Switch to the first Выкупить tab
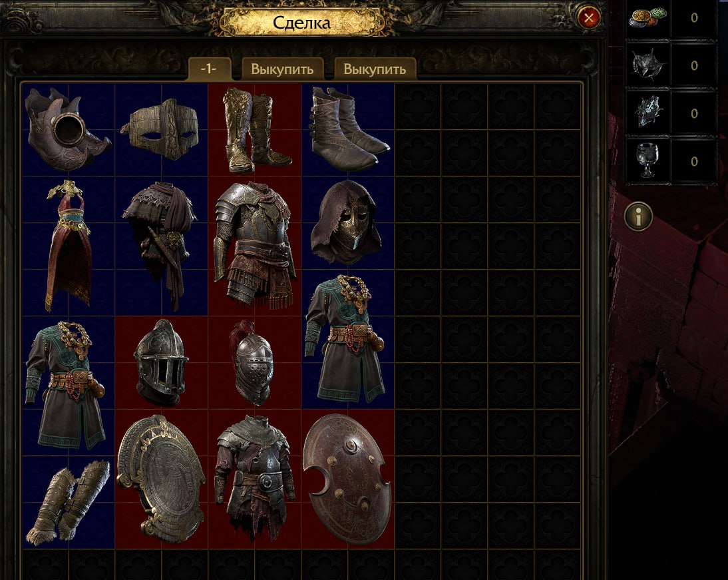 282,69
